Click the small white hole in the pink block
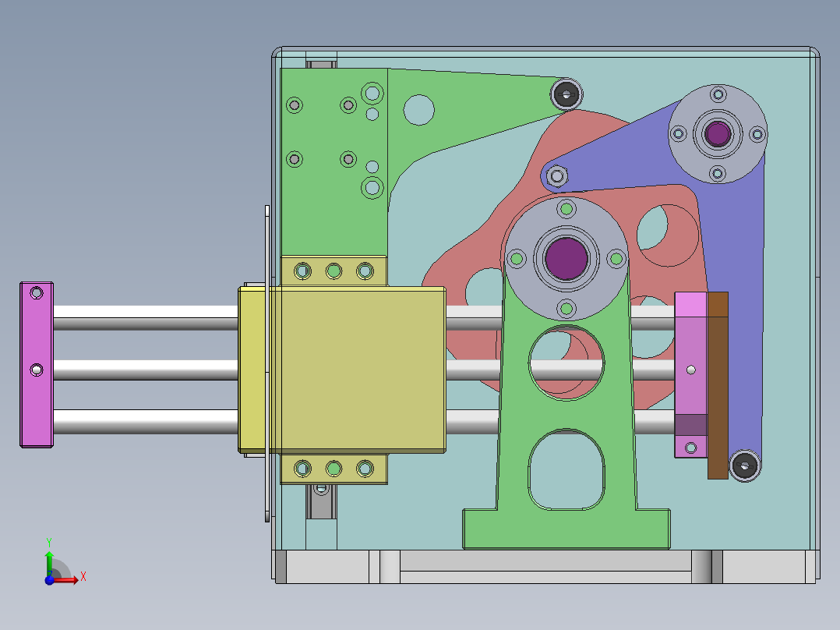 click(x=691, y=370)
